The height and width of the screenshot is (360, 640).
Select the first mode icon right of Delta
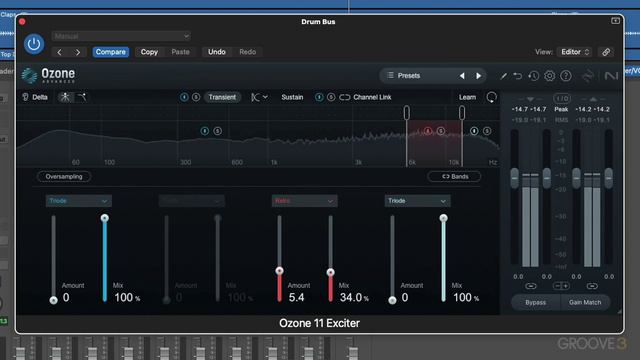pos(65,97)
